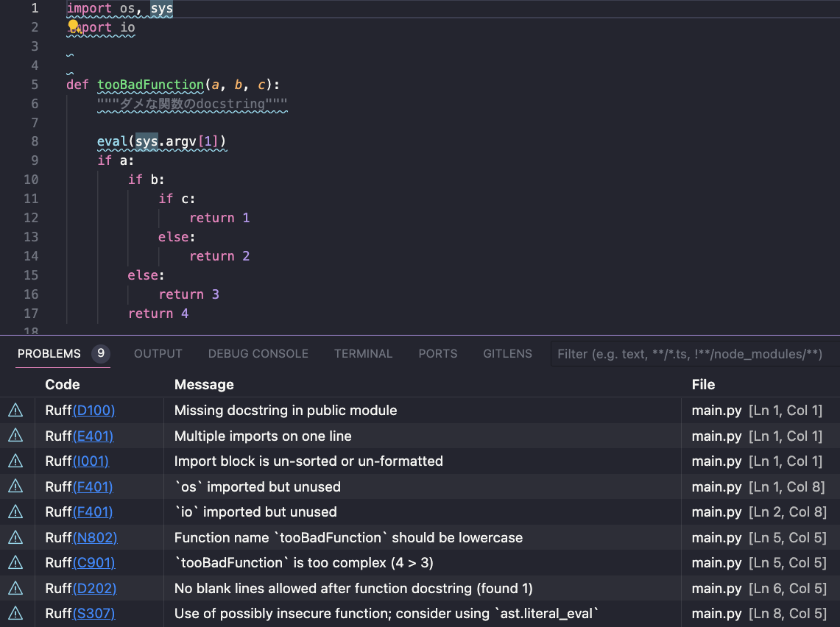Select '`tooBadFunction` is too complex' message
The image size is (840, 627).
coord(304,563)
